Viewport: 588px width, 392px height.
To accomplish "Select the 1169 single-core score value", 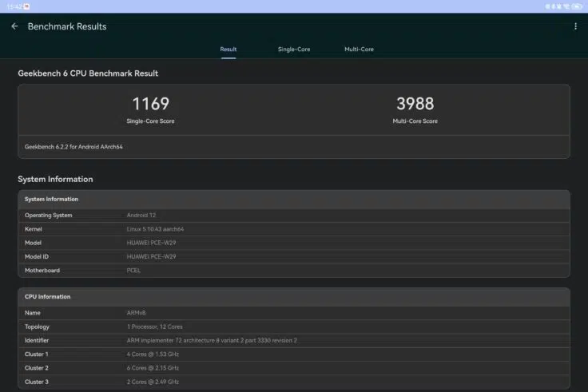I will [150, 104].
